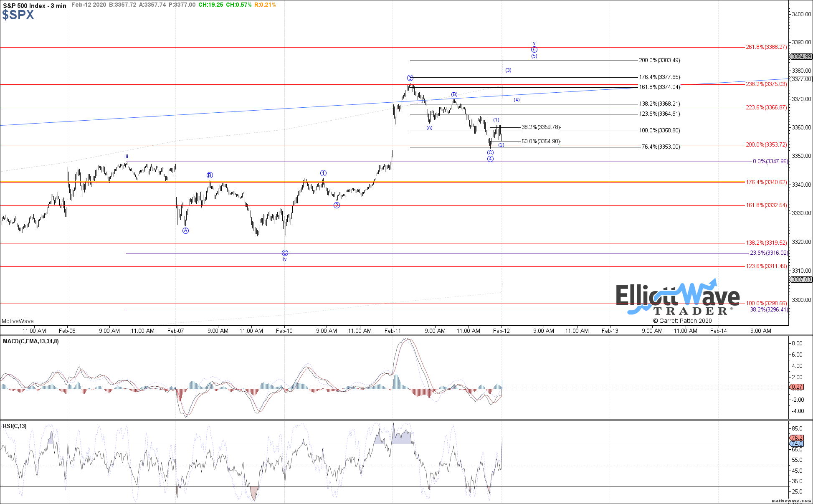Click the motivewave.com watermark link

(x=791, y=501)
